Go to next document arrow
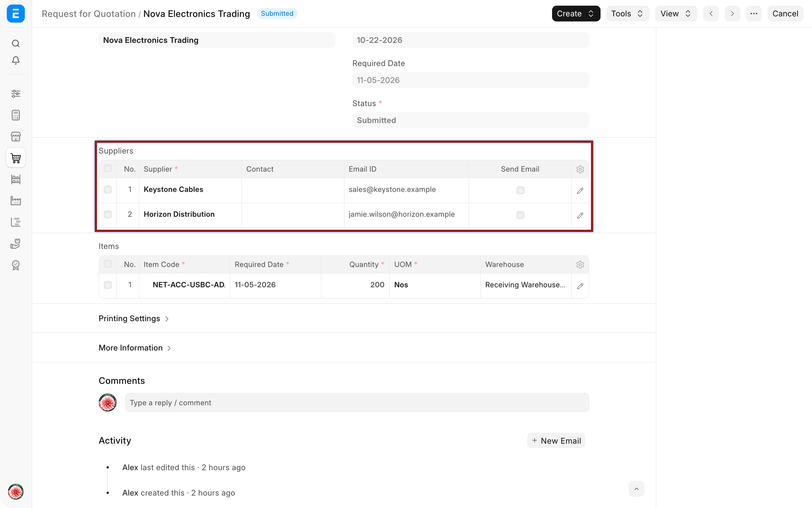Image resolution: width=812 pixels, height=508 pixels. point(732,14)
